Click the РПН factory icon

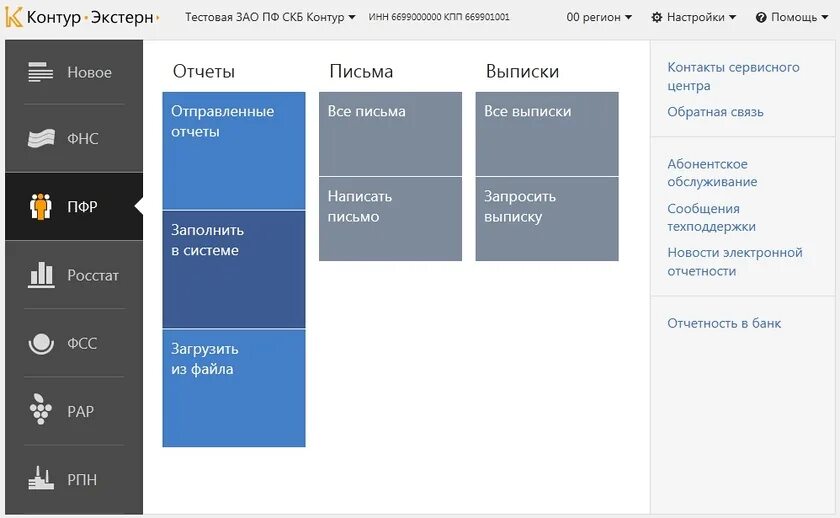[x=41, y=479]
